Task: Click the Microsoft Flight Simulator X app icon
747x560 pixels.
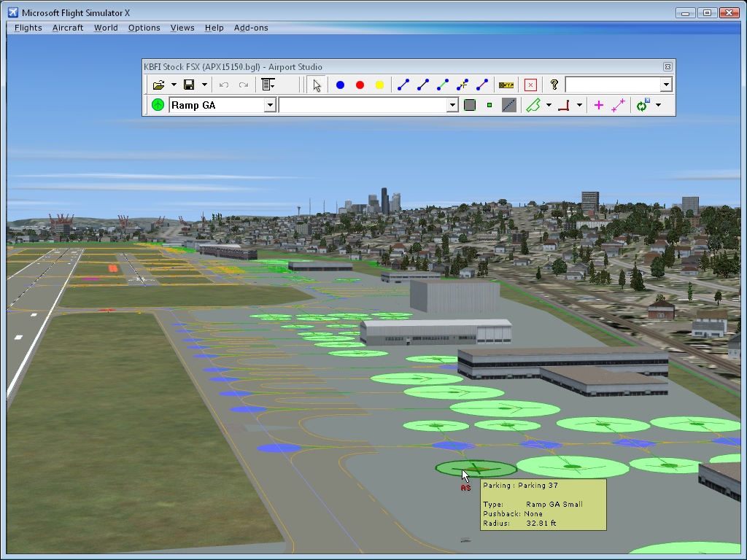Action: pyautogui.click(x=13, y=12)
